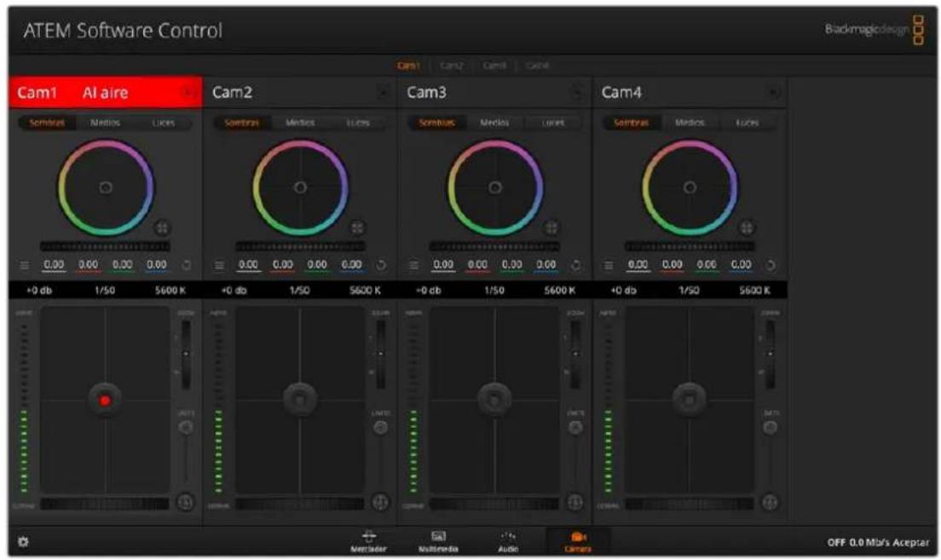Open the settings gear in bottom bar

(23, 542)
